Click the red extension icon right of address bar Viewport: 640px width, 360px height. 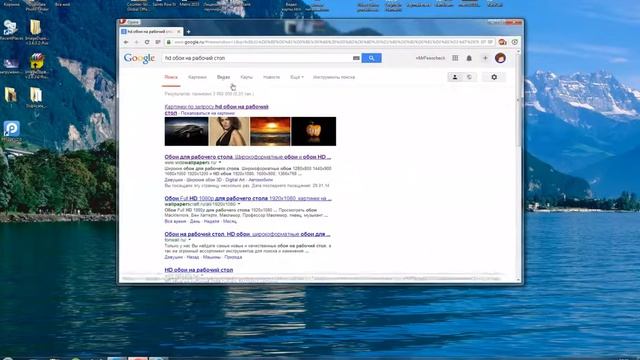pos(502,42)
